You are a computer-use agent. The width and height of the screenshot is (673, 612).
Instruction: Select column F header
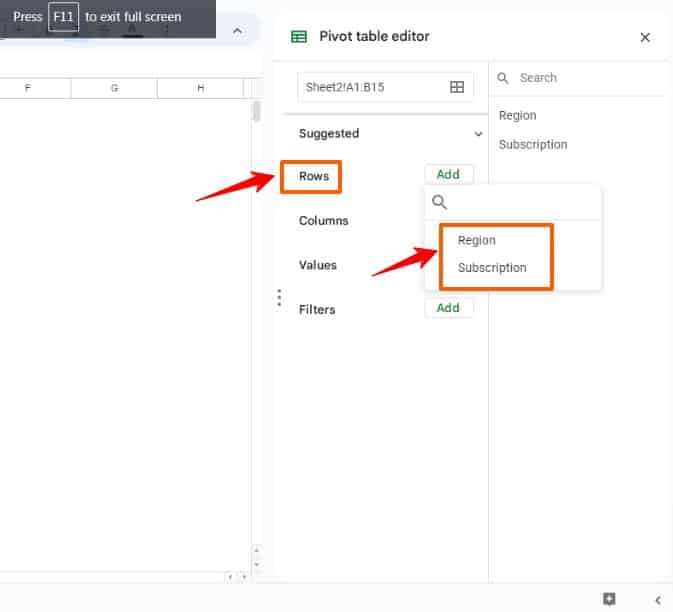point(28,88)
